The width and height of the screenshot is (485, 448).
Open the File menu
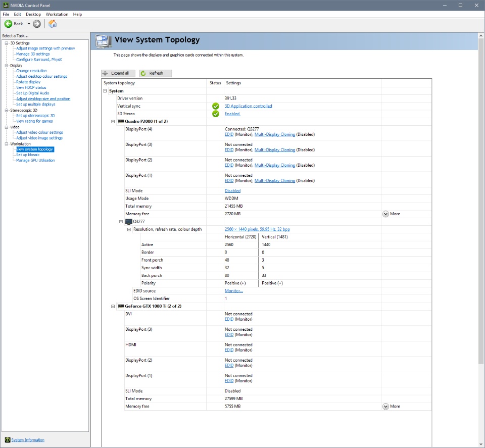[x=6, y=14]
